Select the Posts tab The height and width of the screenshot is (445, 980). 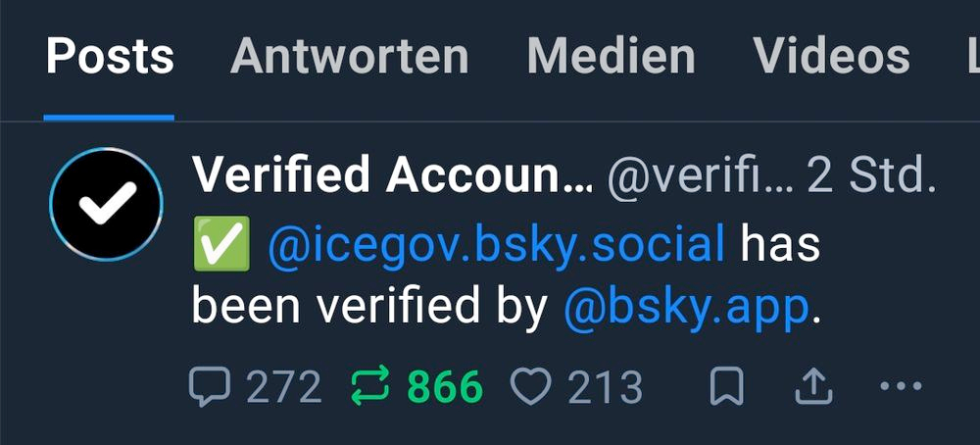coord(110,56)
